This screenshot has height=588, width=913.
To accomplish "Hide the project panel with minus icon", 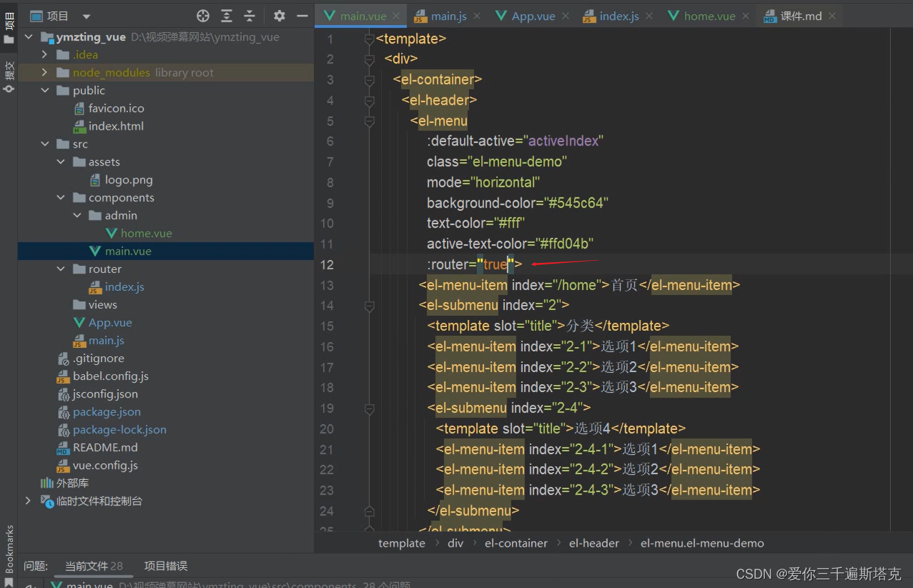I will pos(302,16).
